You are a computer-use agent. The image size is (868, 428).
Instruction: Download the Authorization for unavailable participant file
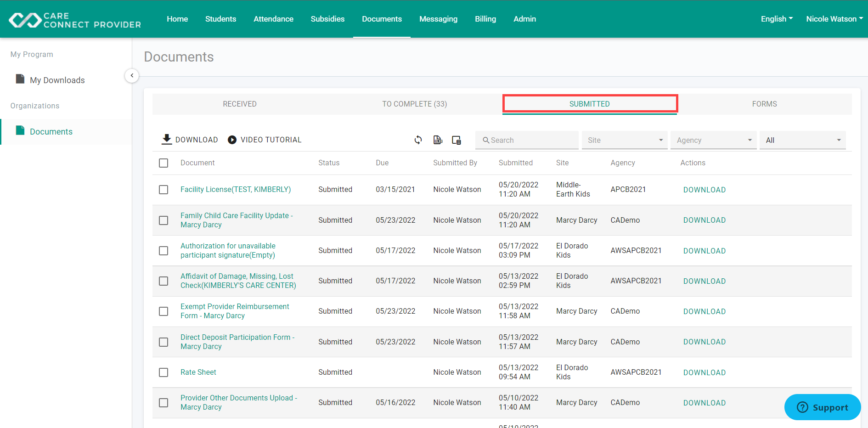tap(705, 251)
